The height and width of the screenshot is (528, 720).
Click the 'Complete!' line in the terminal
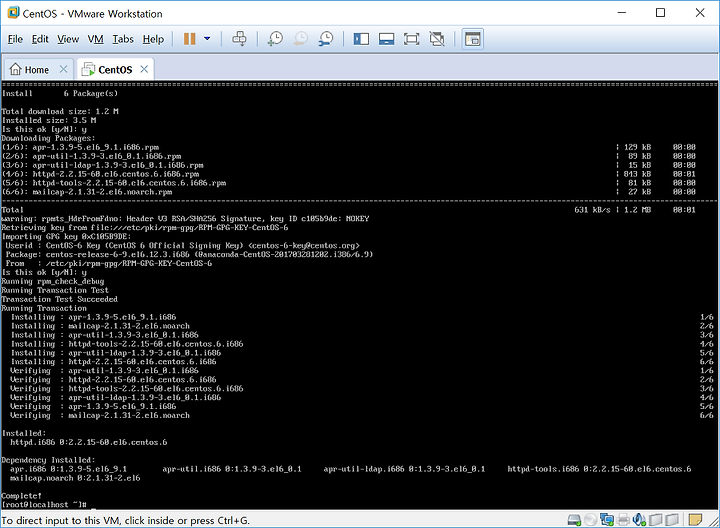click(x=22, y=495)
